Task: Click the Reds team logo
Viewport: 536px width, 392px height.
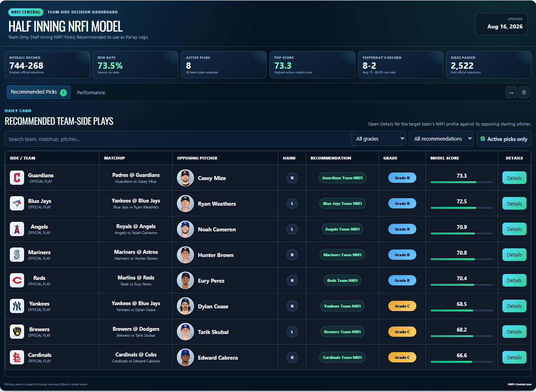Action: coord(17,280)
